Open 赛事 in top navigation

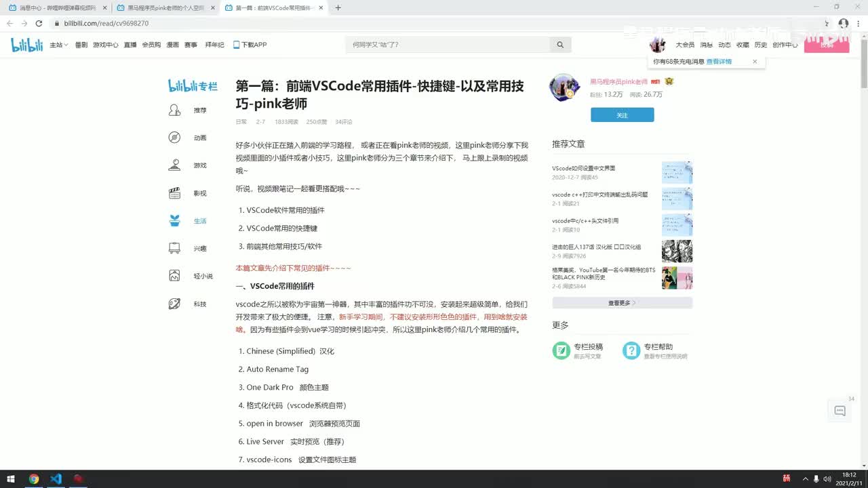pyautogui.click(x=191, y=45)
